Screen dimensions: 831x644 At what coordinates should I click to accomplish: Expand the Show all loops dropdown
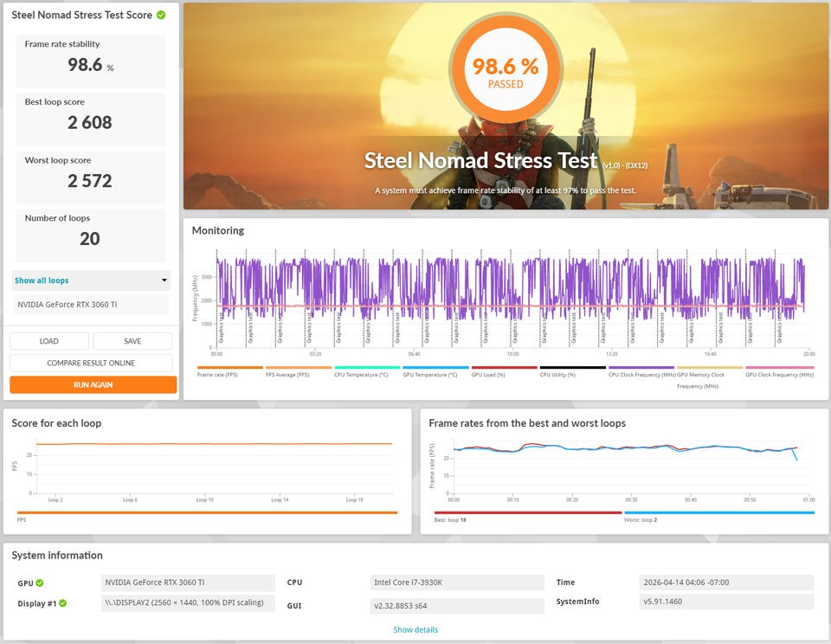click(90, 280)
